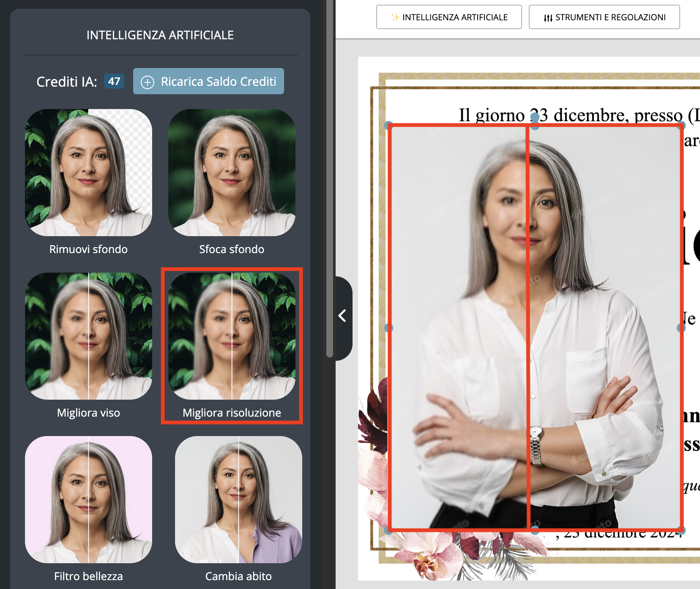The height and width of the screenshot is (589, 700).
Task: Click the bottom-left image resize handle
Action: coord(389,530)
